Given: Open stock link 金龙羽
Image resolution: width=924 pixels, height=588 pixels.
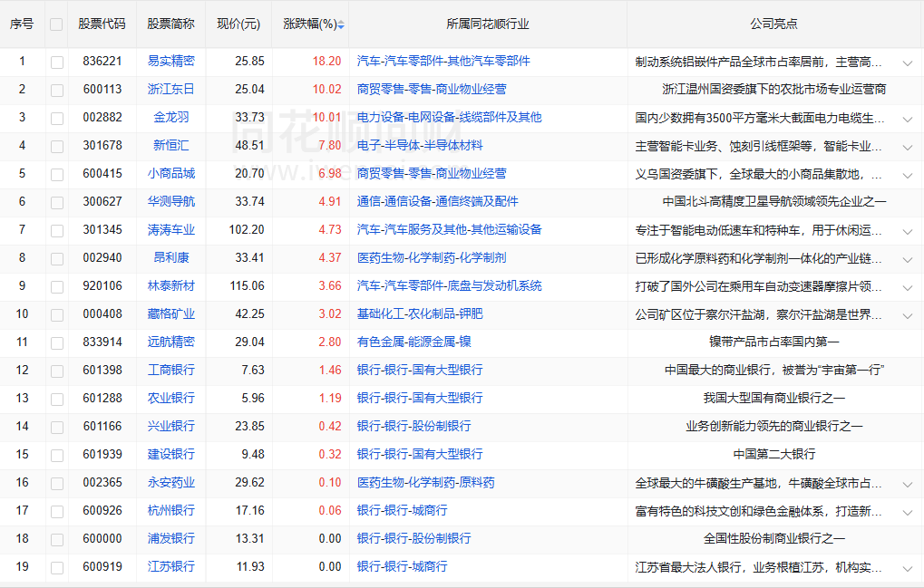Looking at the screenshot, I should click(x=170, y=117).
